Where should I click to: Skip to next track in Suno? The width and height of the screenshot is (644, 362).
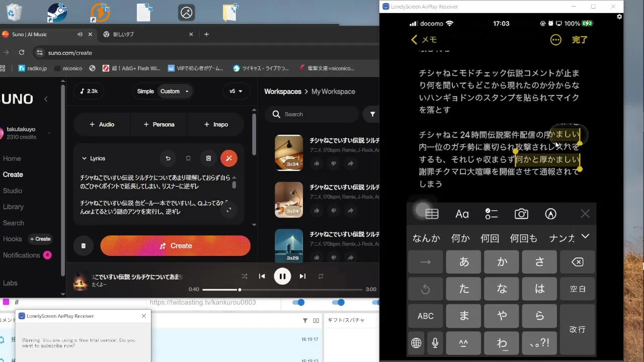(x=302, y=276)
